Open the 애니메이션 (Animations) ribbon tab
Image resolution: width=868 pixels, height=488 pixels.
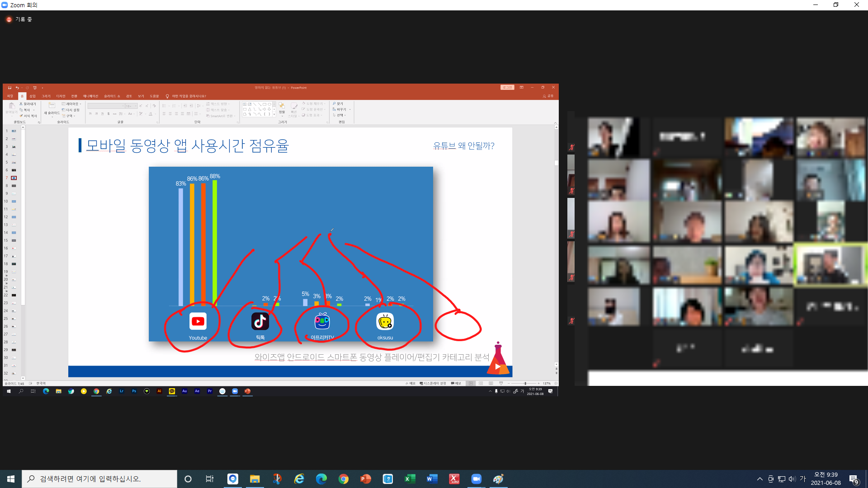[90, 96]
